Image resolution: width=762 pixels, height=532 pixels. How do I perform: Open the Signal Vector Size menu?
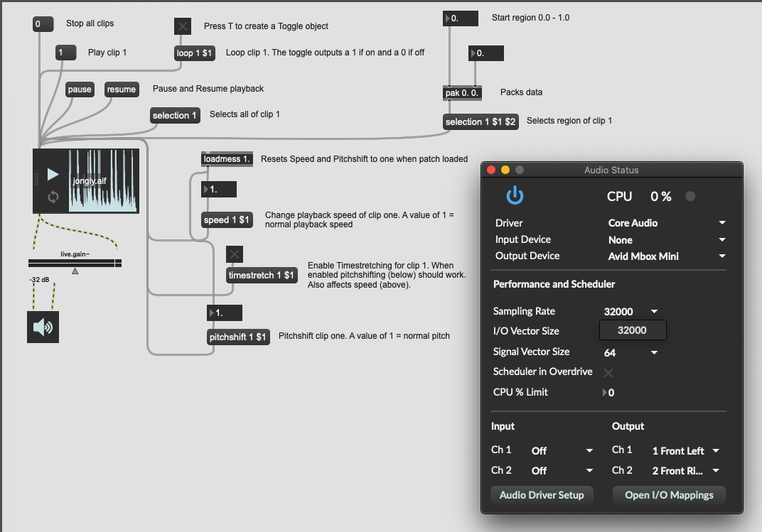(x=631, y=352)
